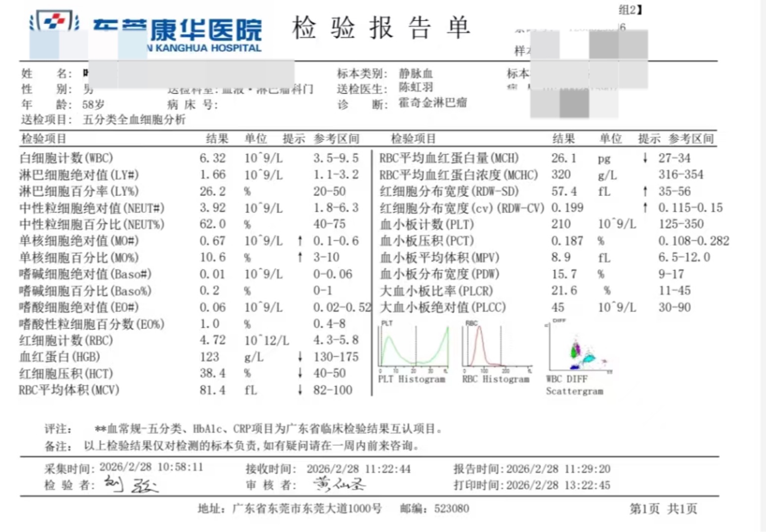
Task: Click the Kanghua Hospital logo emblem
Action: click(x=55, y=22)
